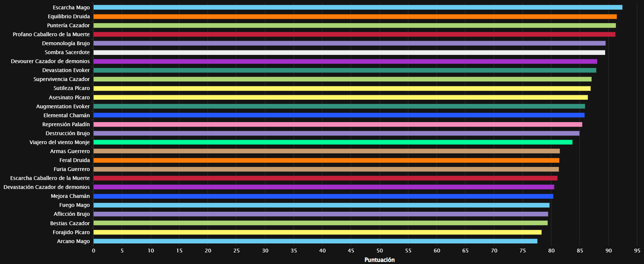Viewport: 644px width, 264px height.
Task: Select the Devourer Cazador de demonios bar
Action: pyautogui.click(x=345, y=62)
